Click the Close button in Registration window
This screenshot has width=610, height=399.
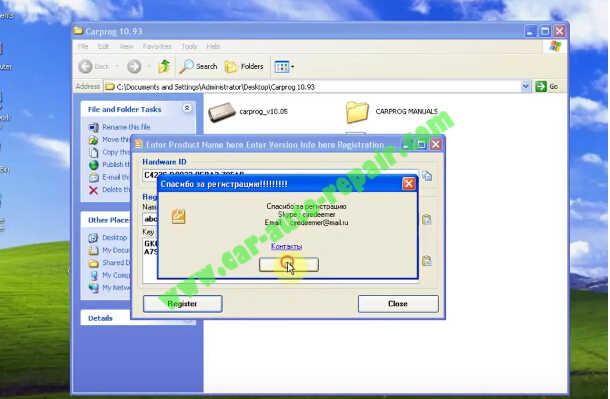[398, 304]
